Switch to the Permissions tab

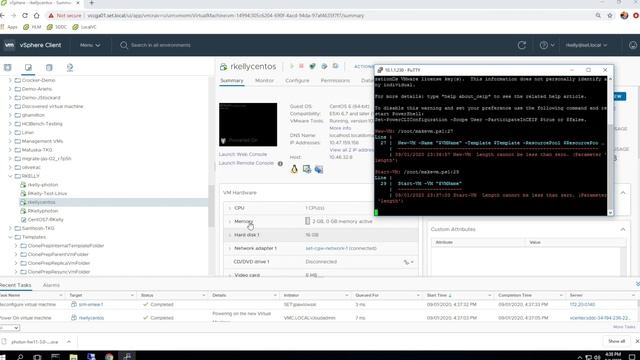[x=335, y=81]
